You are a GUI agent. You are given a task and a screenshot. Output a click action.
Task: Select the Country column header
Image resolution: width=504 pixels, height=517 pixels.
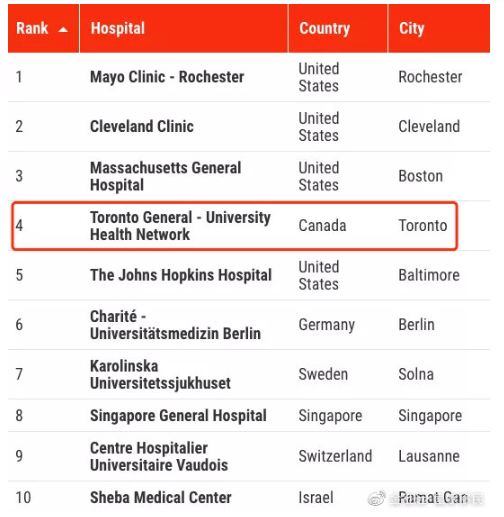click(x=338, y=28)
